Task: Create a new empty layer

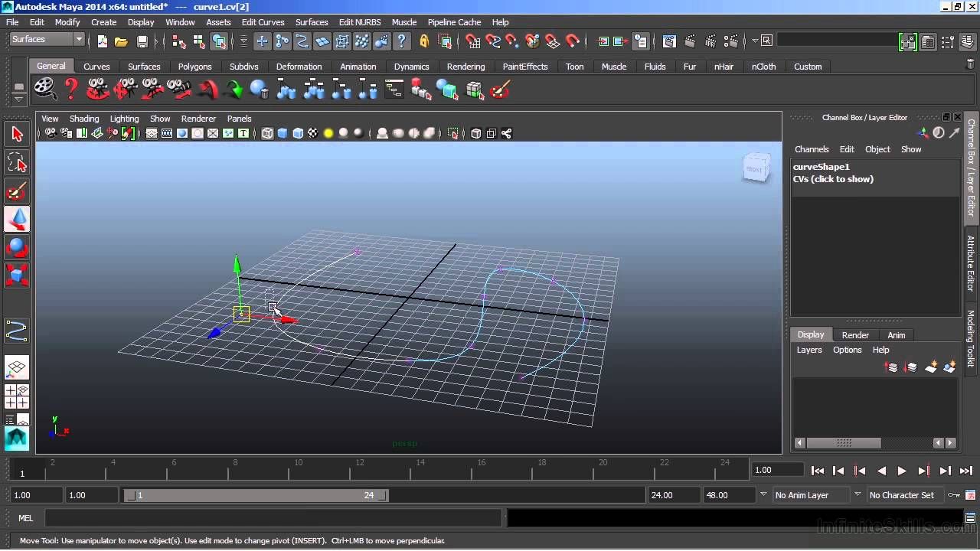Action: [931, 367]
